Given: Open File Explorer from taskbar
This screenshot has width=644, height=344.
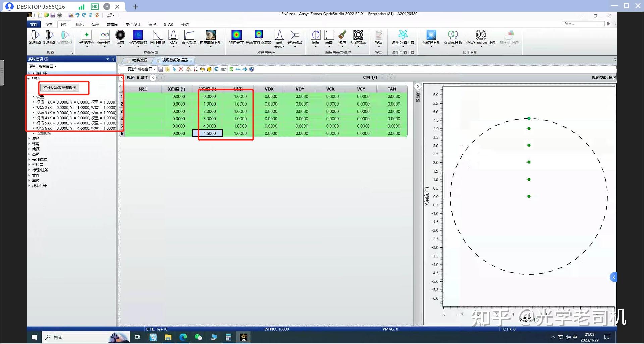Looking at the screenshot, I should [x=168, y=337].
